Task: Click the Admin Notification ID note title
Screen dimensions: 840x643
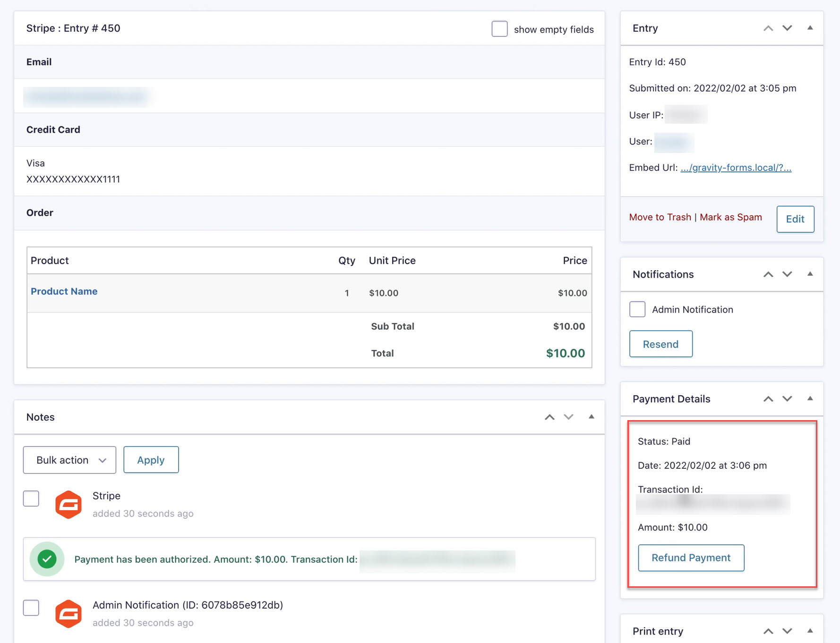Action: point(188,605)
